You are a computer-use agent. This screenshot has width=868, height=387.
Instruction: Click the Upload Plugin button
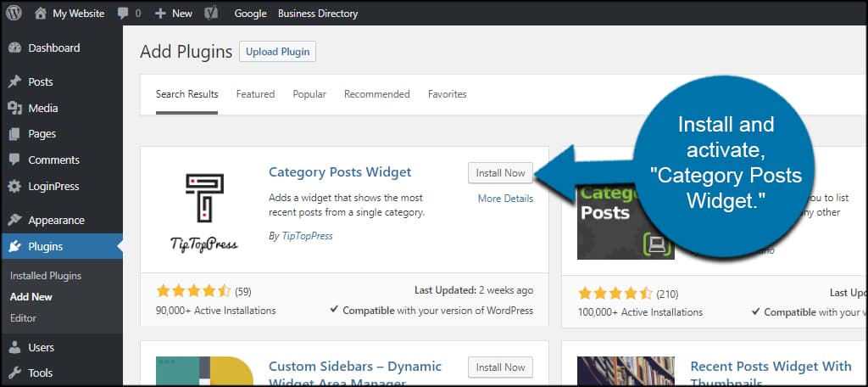tap(277, 52)
